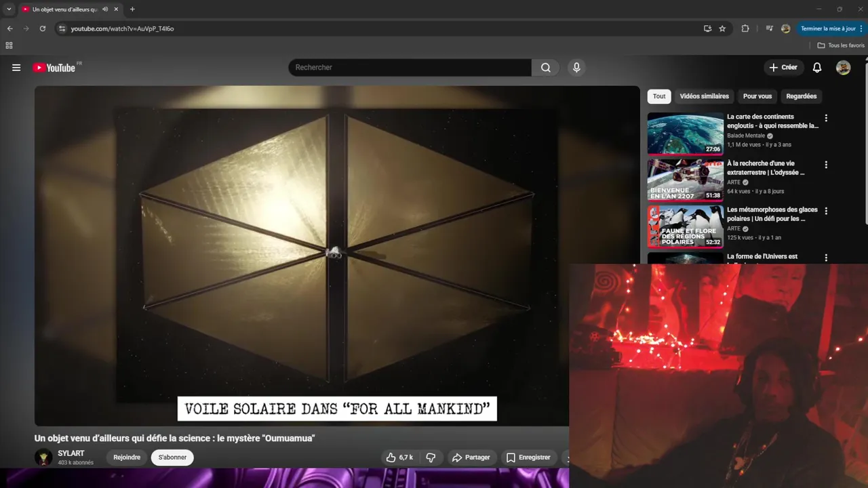Open the YouTube account avatar menu

click(843, 68)
